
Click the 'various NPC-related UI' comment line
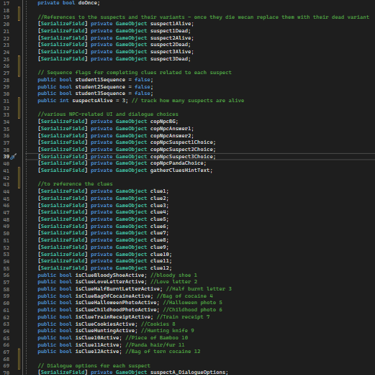point(108,114)
